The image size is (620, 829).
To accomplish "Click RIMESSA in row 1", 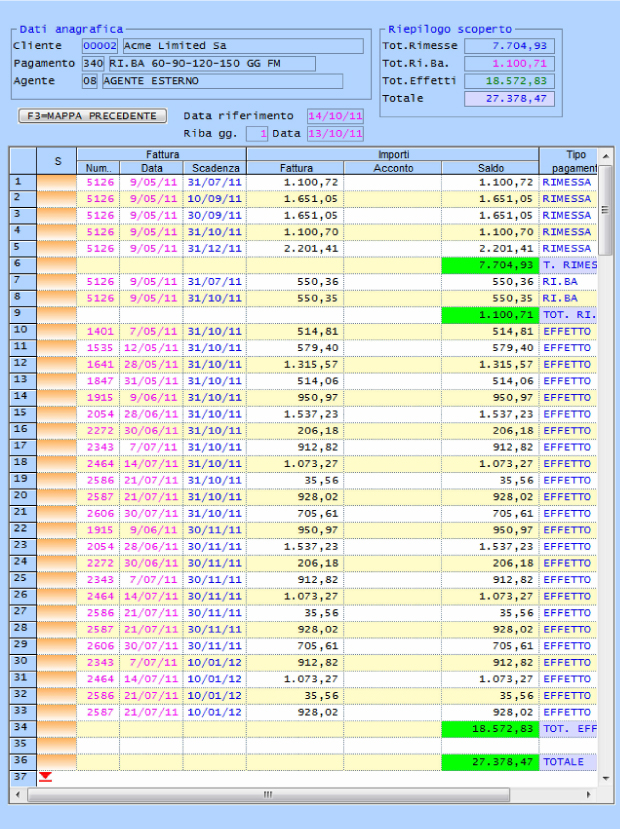I will coord(567,182).
